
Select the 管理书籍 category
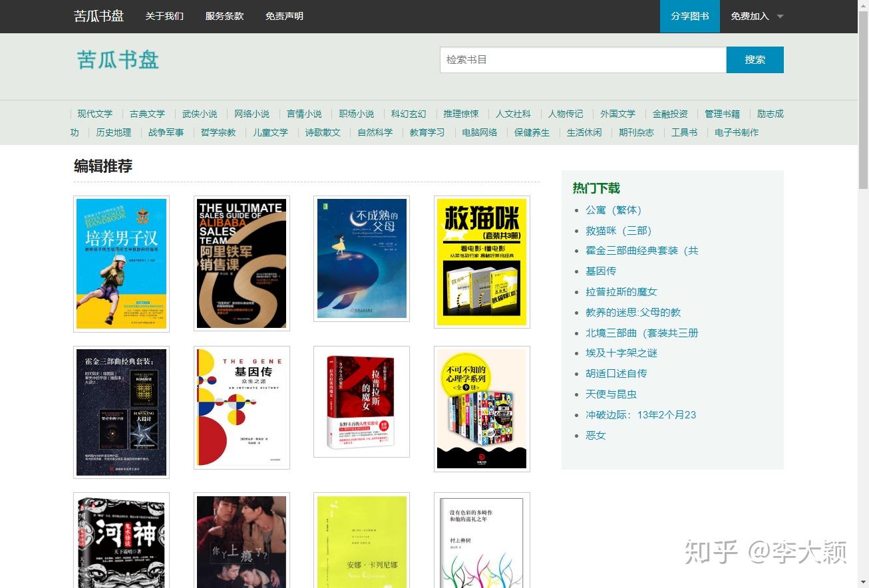(722, 114)
